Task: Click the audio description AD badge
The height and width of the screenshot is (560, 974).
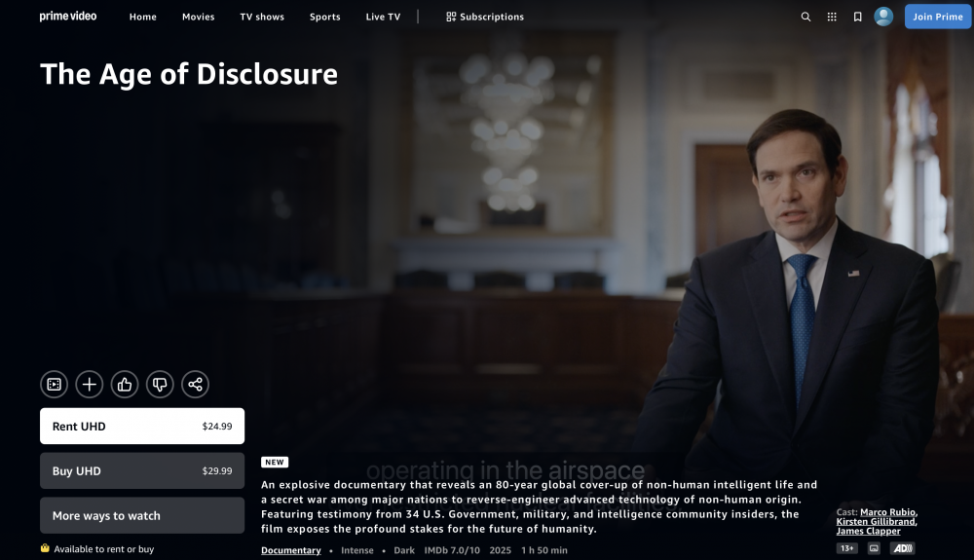Action: pyautogui.click(x=903, y=548)
